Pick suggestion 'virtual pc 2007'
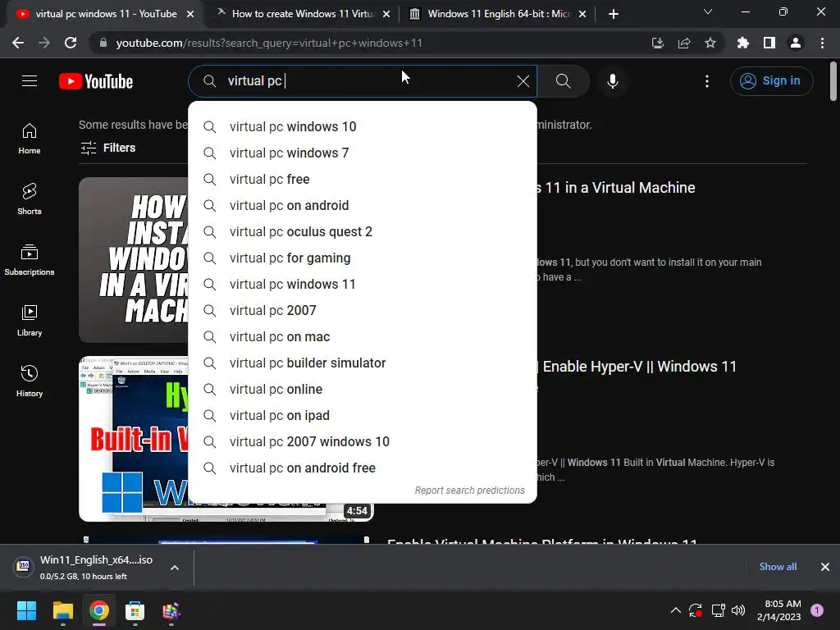The image size is (840, 630). coord(363,311)
